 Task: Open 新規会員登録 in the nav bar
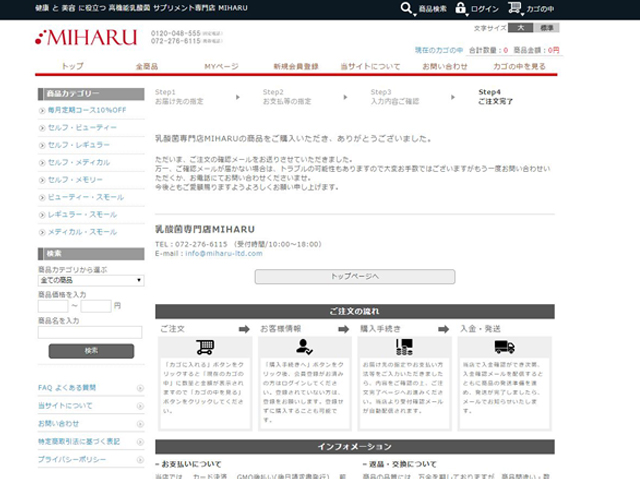pos(296,66)
